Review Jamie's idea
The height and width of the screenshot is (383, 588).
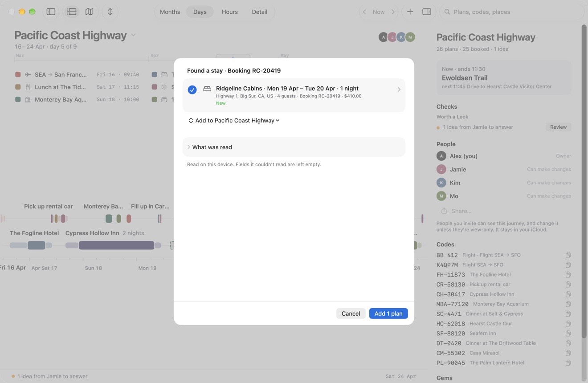tap(558, 127)
